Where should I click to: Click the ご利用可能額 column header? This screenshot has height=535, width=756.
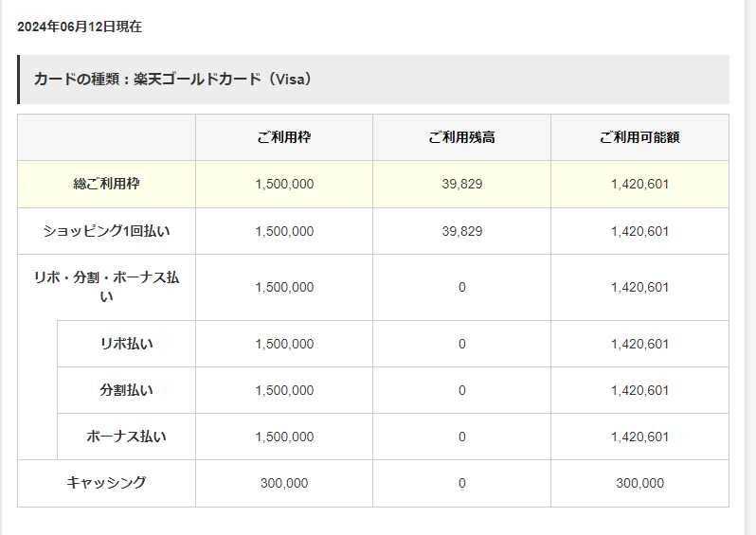tap(639, 137)
